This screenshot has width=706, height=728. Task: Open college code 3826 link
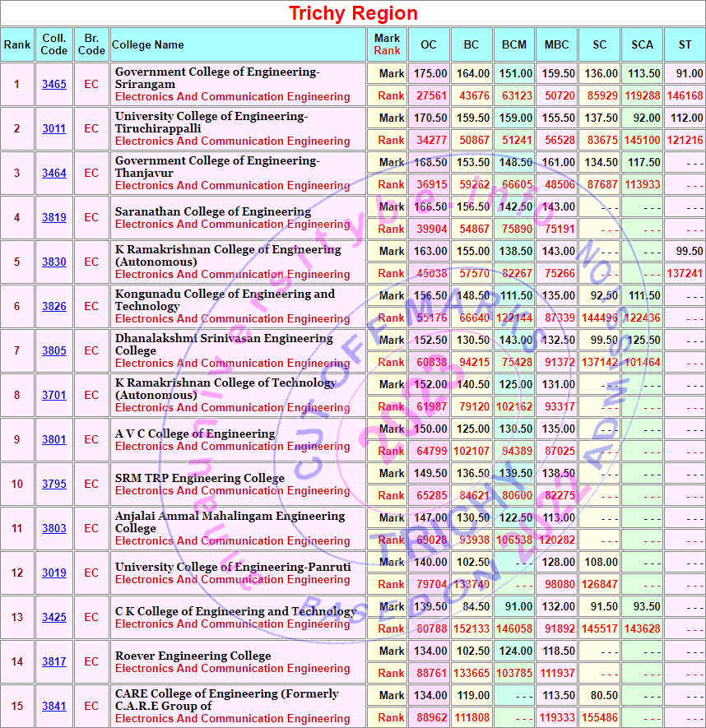coord(54,307)
